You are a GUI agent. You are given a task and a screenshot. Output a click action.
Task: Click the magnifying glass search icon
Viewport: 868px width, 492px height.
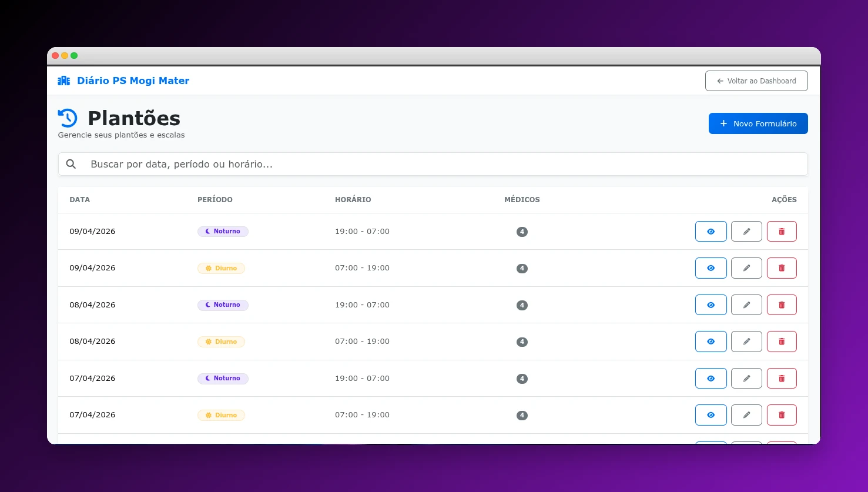[x=71, y=164]
